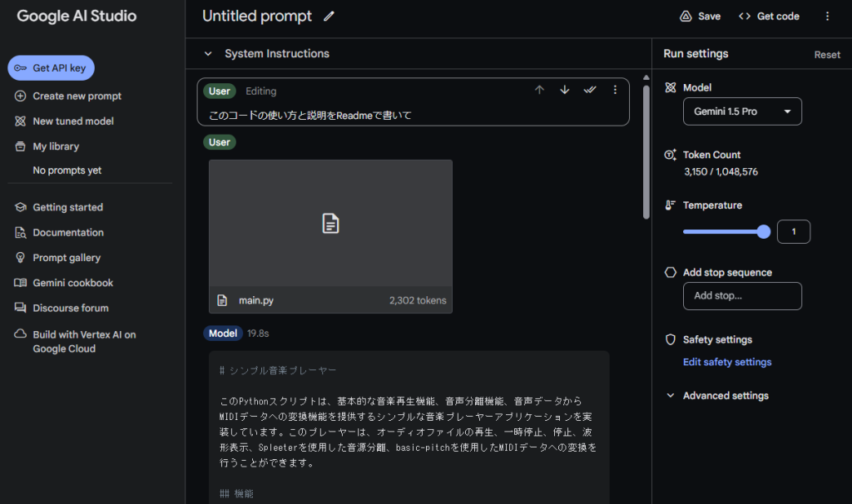
Task: Click the 19.8s response time
Action: 258,334
